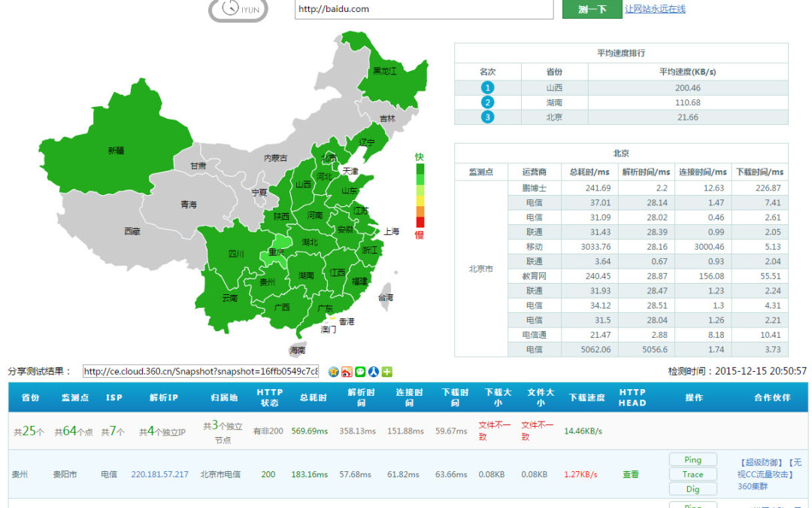Select 山东 province on the map
Image resolution: width=812 pixels, height=508 pixels.
click(x=349, y=191)
